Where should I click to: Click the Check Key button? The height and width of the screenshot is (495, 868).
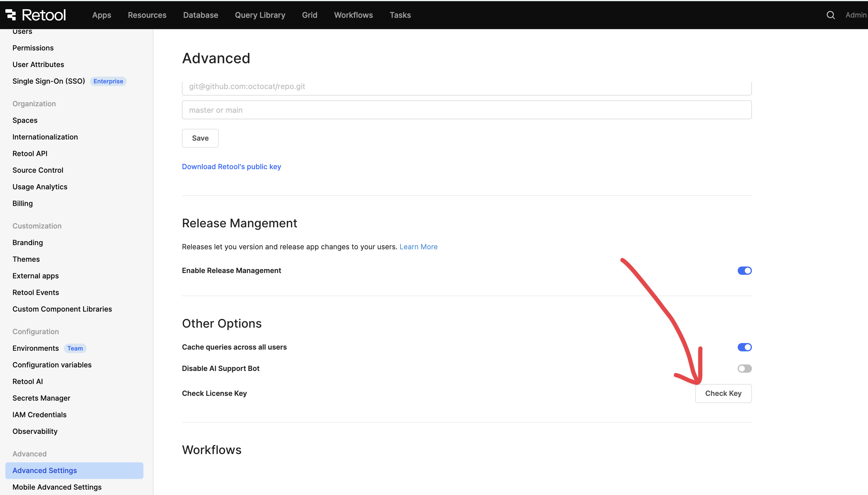723,393
